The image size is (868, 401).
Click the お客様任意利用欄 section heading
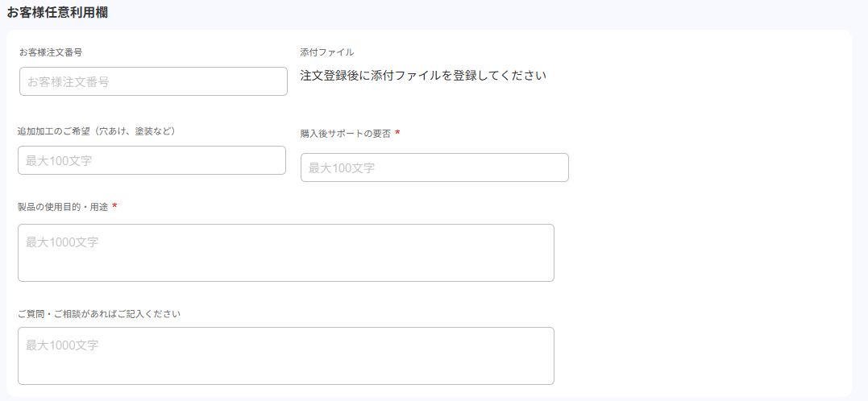[57, 12]
